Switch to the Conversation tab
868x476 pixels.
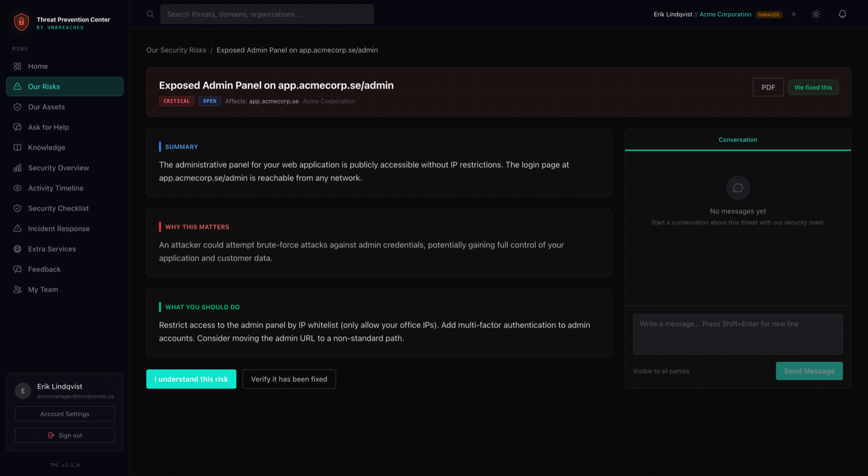[738, 140]
